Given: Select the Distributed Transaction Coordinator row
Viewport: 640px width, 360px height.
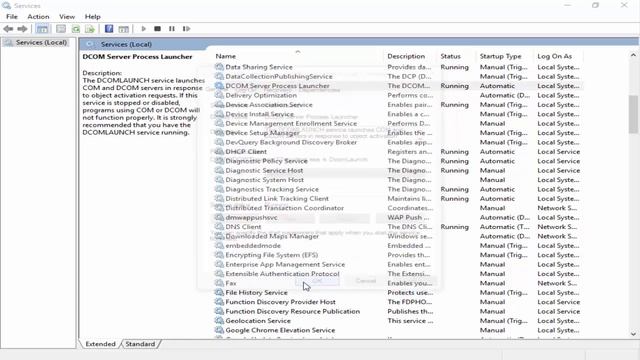Looking at the screenshot, I should (x=398, y=208).
